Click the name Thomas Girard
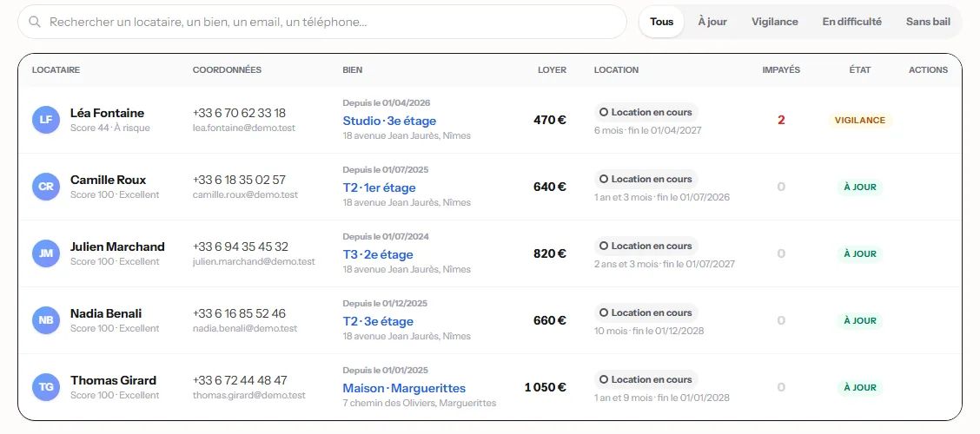Screen dimensions: 980x434 pyautogui.click(x=113, y=380)
